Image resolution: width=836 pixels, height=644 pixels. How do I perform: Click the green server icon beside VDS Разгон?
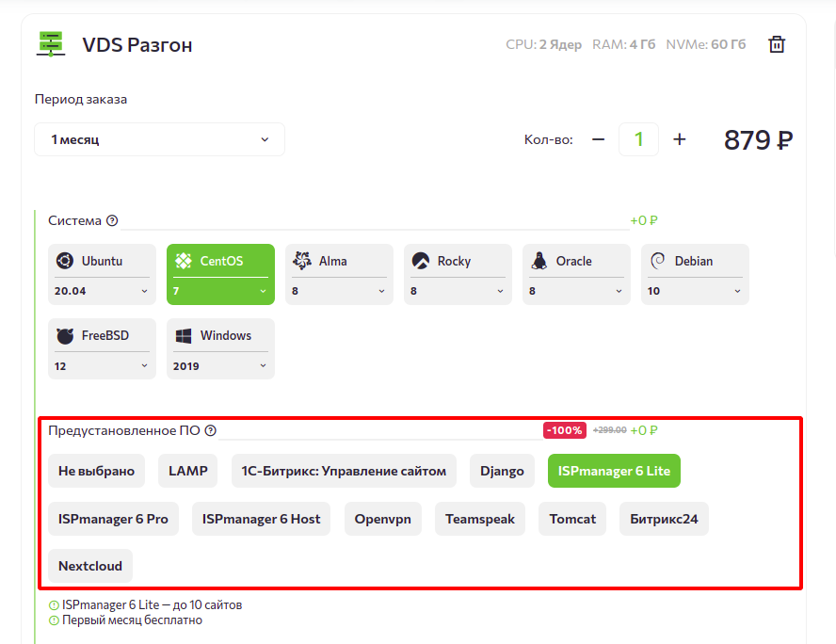[x=51, y=44]
